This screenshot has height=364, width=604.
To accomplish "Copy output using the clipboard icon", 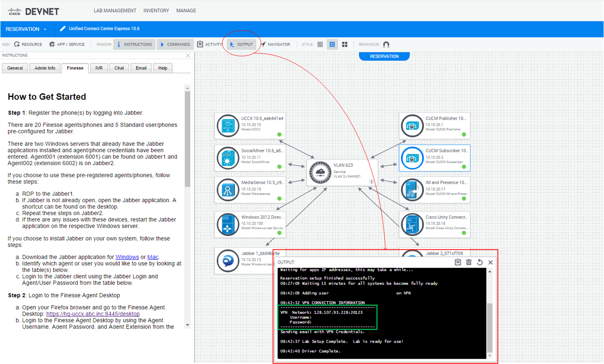I will click(458, 262).
